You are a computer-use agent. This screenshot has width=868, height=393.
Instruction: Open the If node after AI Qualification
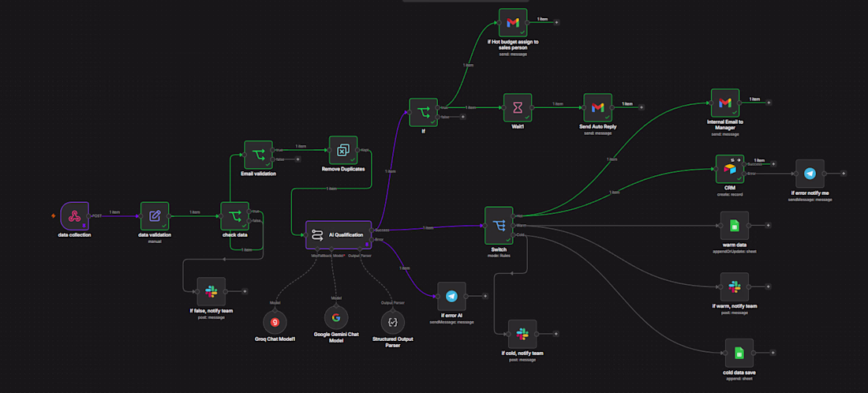click(x=424, y=112)
